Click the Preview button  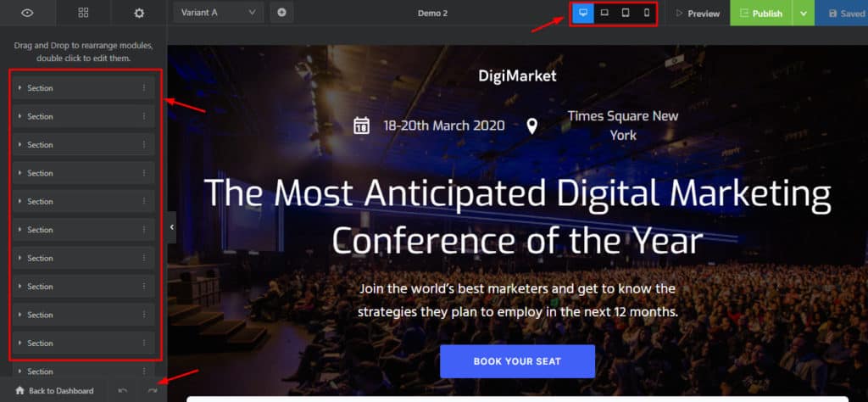coord(698,14)
